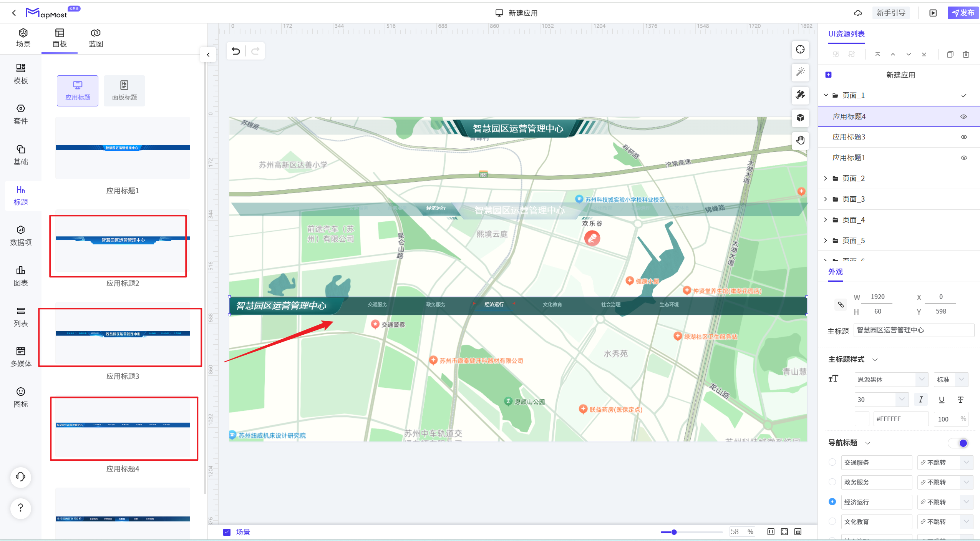
Task: Hide the 应用标题3 layer
Action: [963, 137]
